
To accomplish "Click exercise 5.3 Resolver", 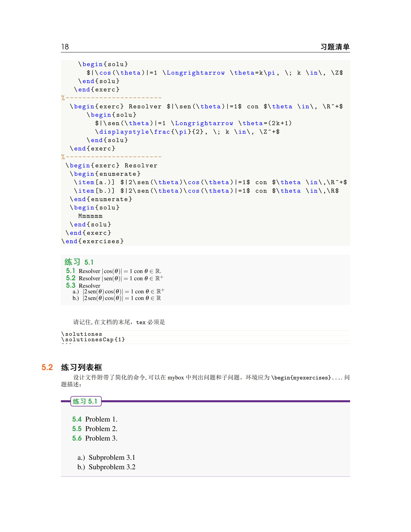I will [x=83, y=285].
